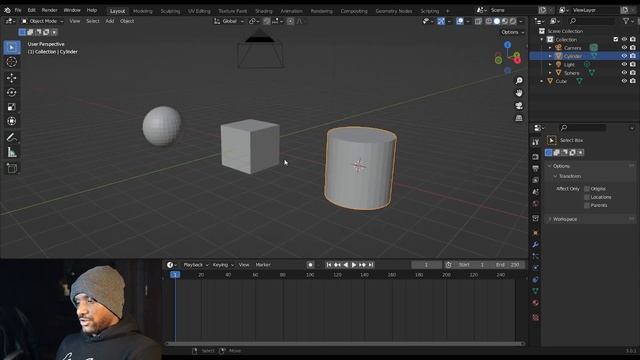The width and height of the screenshot is (640, 360).
Task: Click the outliner filter funnel icon
Action: tap(626, 21)
